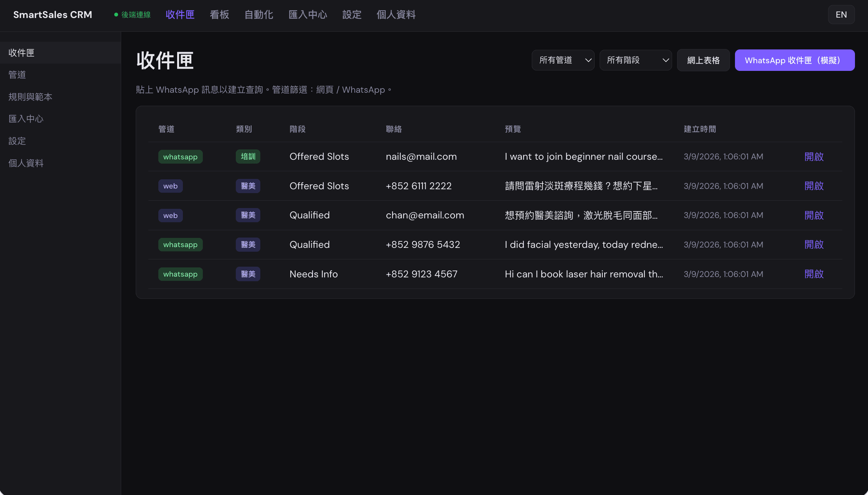Viewport: 868px width, 495px height.
Task: Switch language with EN toggle
Action: point(841,15)
